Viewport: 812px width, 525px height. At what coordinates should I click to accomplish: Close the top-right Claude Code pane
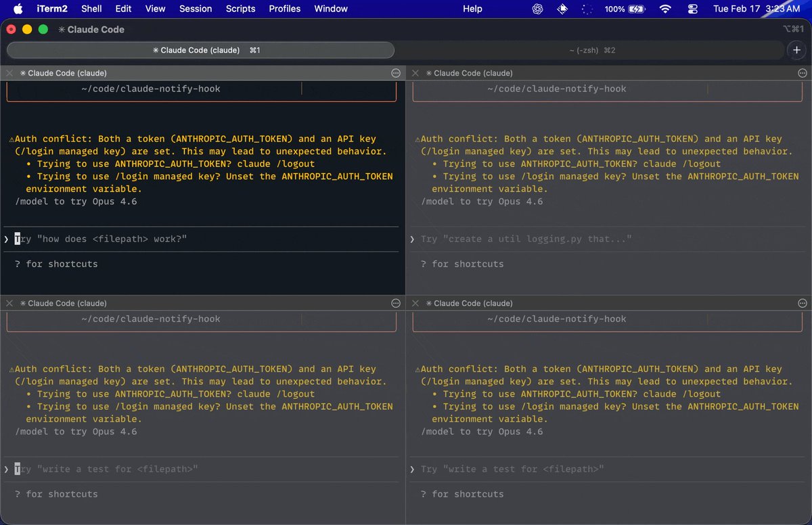(x=415, y=73)
